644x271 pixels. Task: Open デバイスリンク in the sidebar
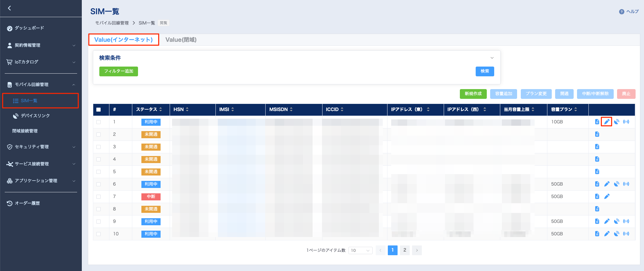coord(35,116)
